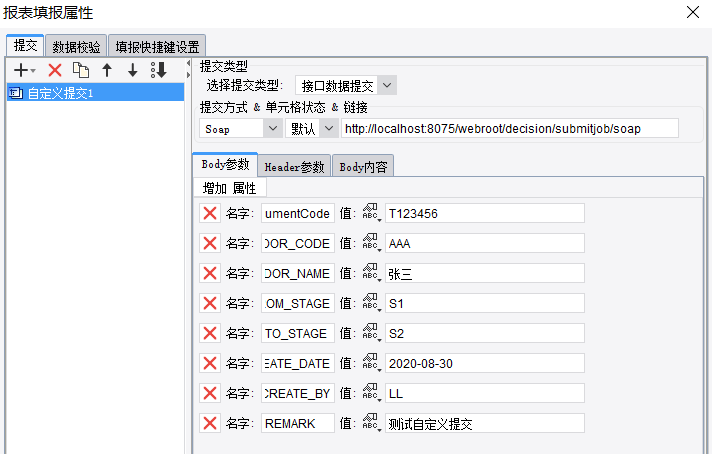Remove the OM_STAGE parameter row

tap(210, 303)
